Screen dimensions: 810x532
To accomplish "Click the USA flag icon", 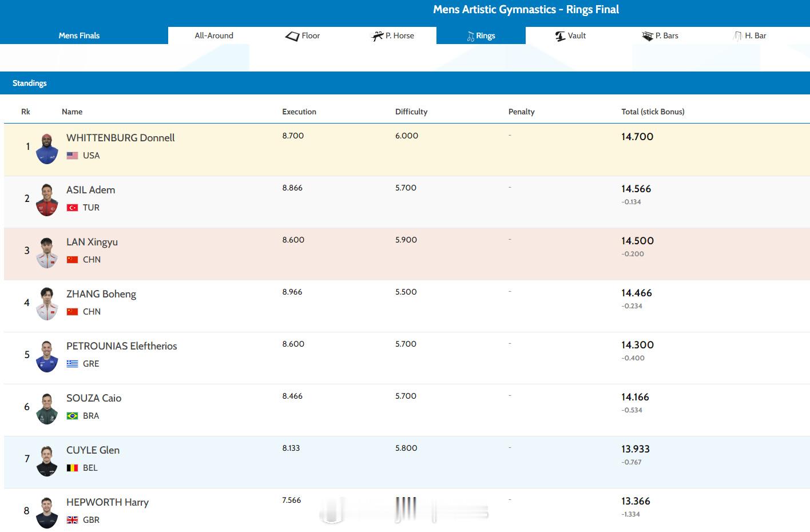I will point(72,156).
